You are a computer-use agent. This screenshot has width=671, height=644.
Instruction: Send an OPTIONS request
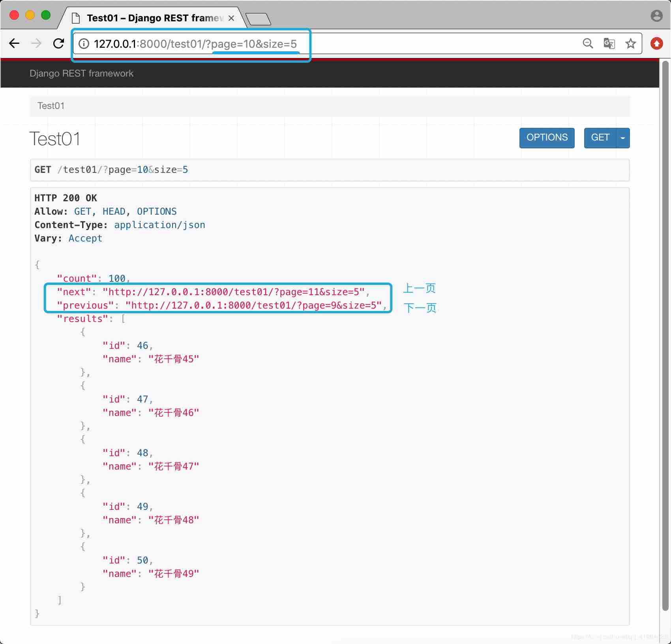[547, 138]
